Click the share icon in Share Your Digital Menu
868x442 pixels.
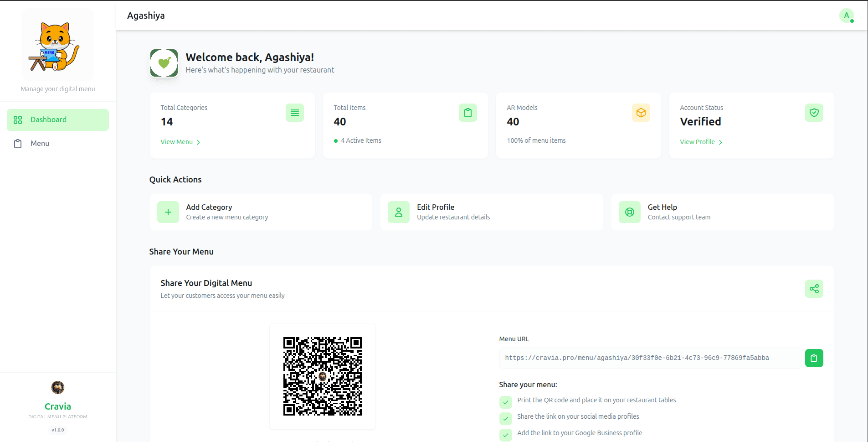pyautogui.click(x=814, y=289)
